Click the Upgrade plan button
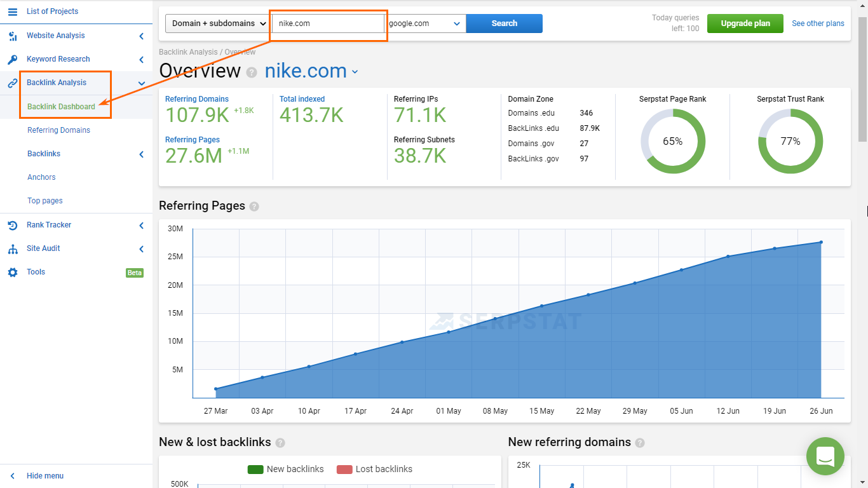Viewport: 868px width, 488px height. [745, 23]
